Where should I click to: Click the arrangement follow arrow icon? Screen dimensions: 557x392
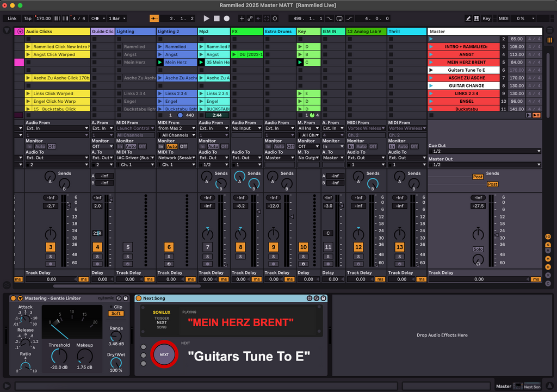tap(154, 18)
